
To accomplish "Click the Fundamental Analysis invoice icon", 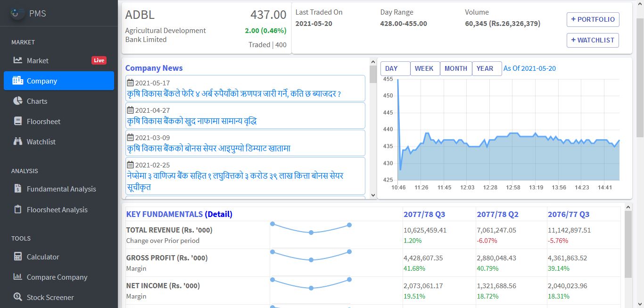I will [x=18, y=189].
